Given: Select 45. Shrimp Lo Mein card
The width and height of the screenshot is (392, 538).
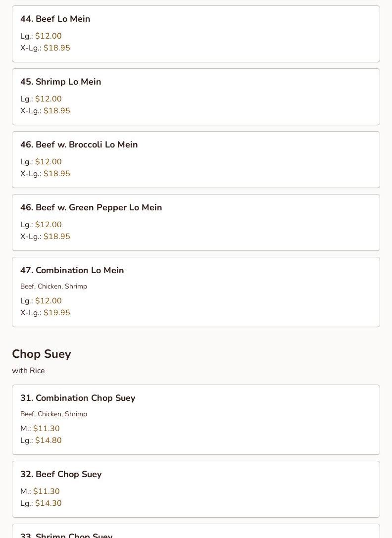Looking at the screenshot, I should 196,97.
